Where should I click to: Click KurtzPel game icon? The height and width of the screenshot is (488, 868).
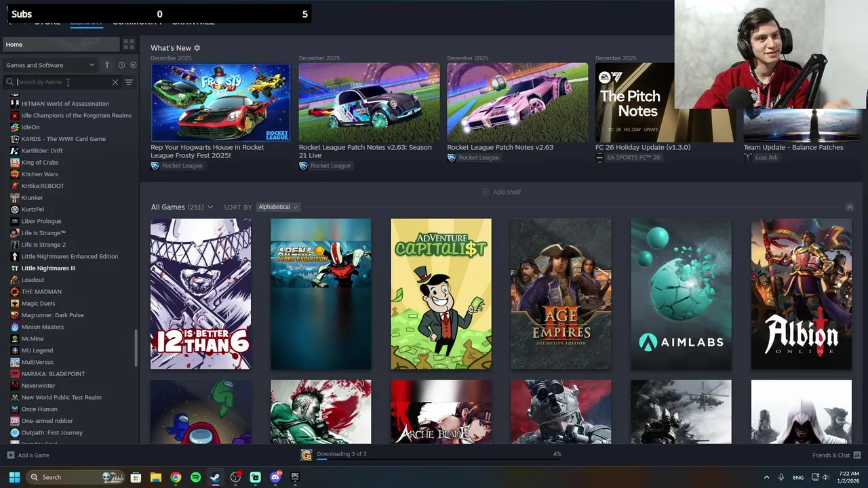(15, 209)
